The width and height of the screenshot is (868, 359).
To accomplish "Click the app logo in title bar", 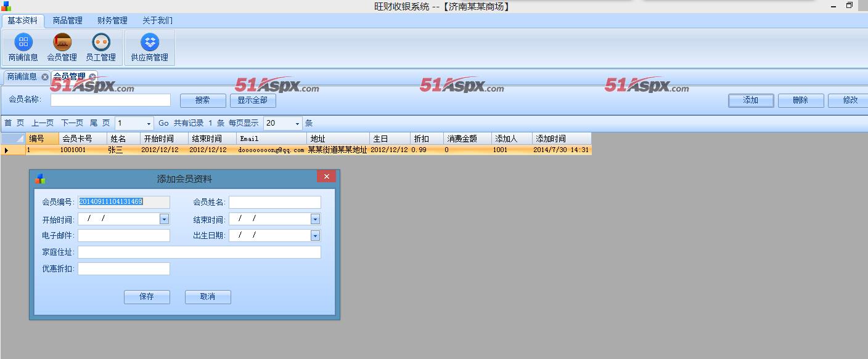I will (x=6, y=6).
